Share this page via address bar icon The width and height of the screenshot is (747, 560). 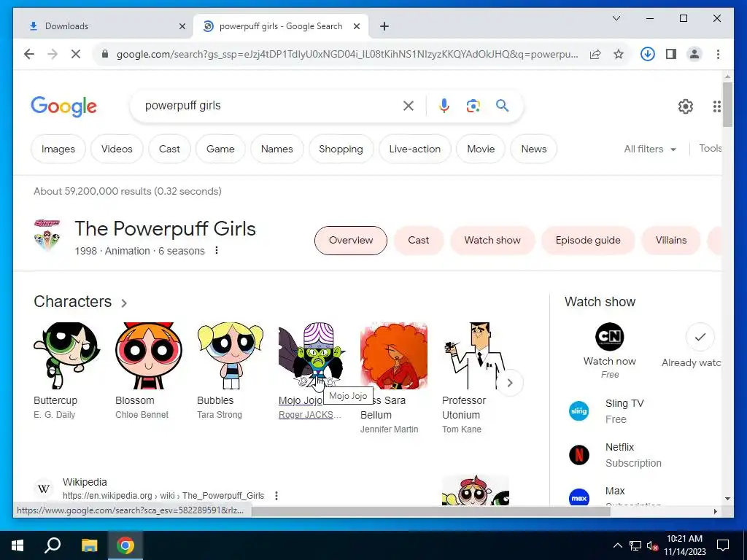(x=595, y=54)
